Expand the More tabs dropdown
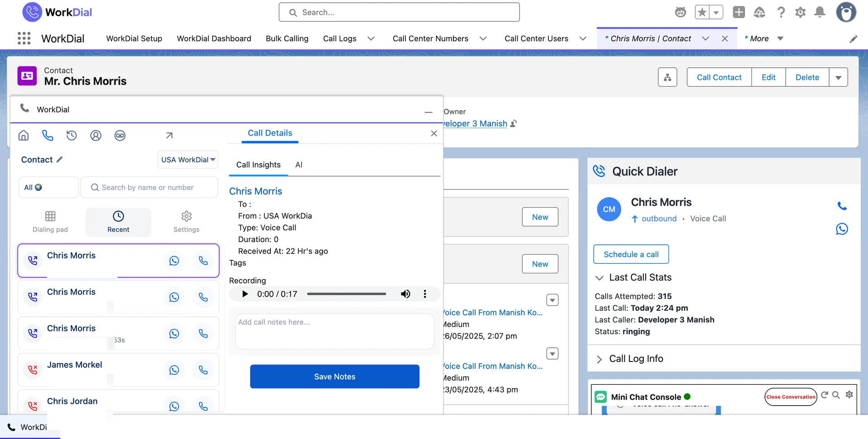The height and width of the screenshot is (439, 868). [x=780, y=39]
